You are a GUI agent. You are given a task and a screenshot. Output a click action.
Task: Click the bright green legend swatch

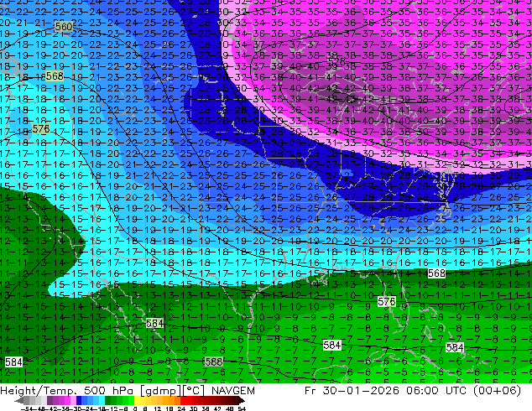coord(131,401)
